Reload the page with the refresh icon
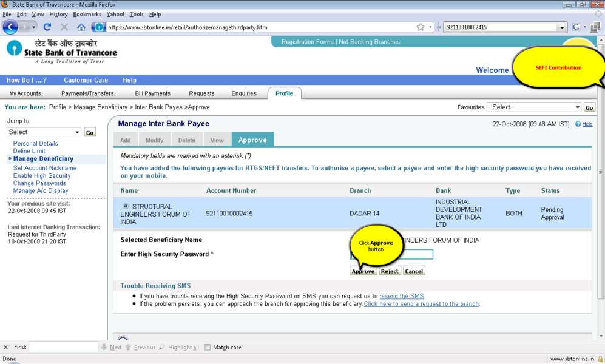Viewport: 605px width, 364px height. (47, 27)
